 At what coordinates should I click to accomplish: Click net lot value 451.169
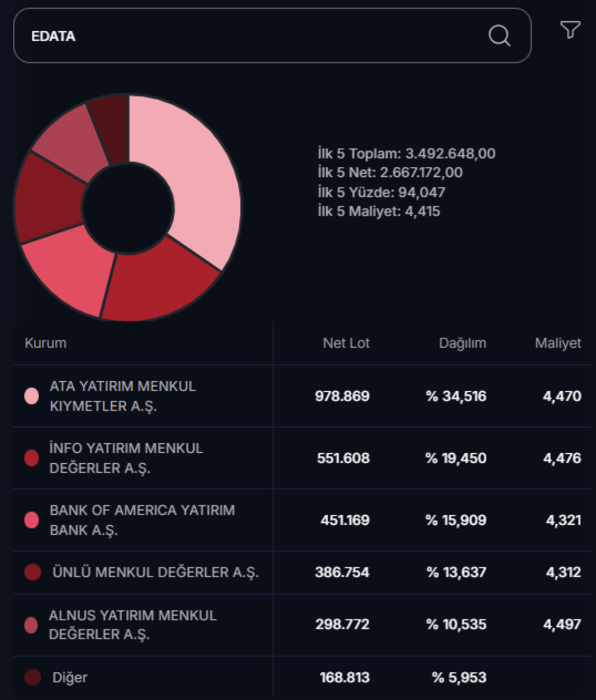click(345, 520)
